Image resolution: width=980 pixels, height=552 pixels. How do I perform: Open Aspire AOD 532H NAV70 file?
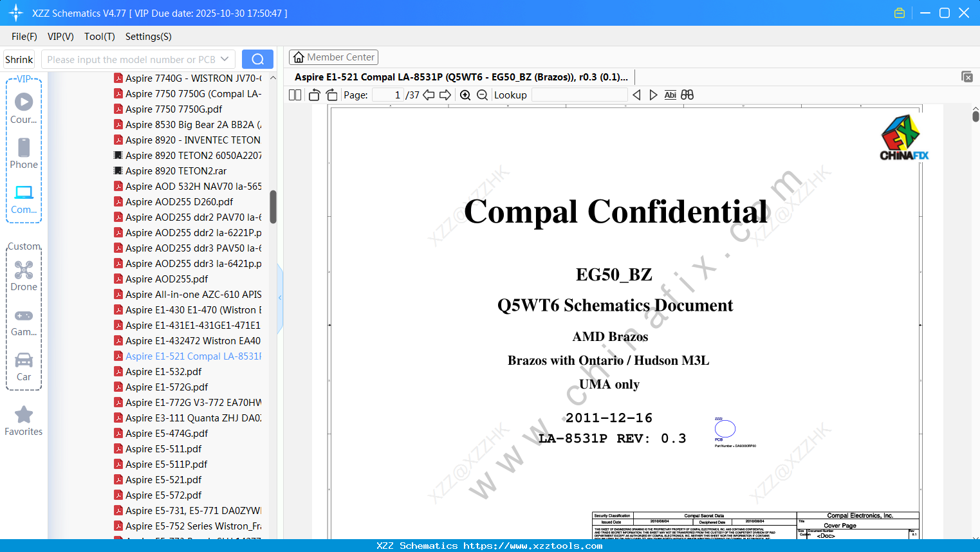coord(188,187)
